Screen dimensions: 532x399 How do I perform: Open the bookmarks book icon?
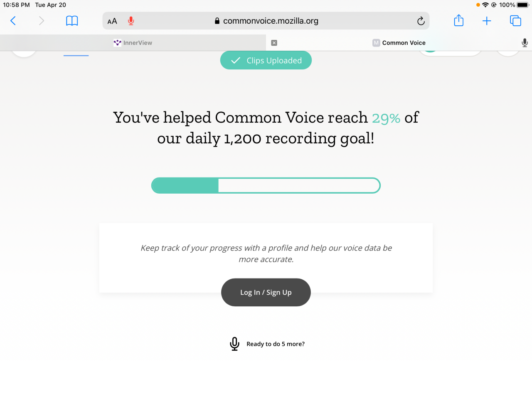tap(72, 21)
